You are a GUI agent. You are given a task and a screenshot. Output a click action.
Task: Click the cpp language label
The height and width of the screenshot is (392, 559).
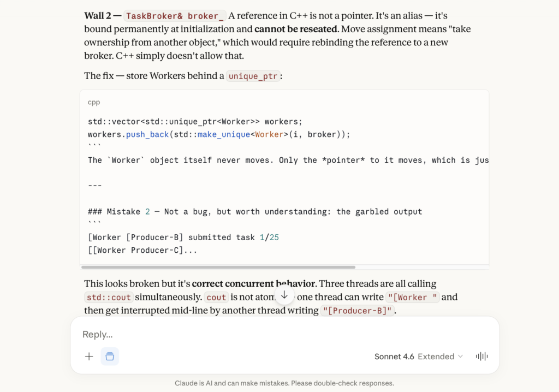click(x=94, y=102)
